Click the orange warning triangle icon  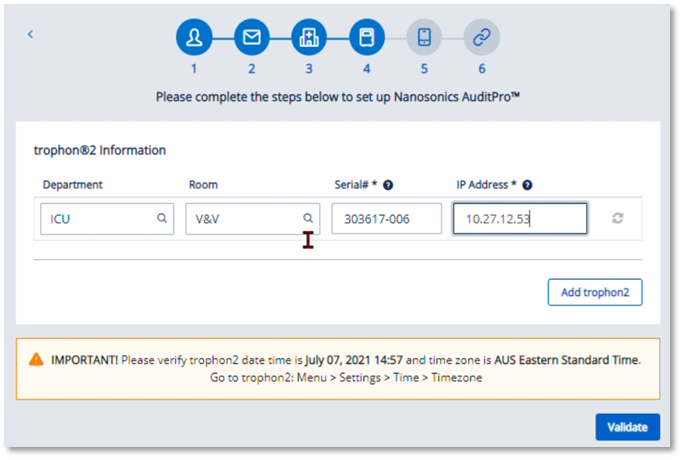[x=36, y=360]
